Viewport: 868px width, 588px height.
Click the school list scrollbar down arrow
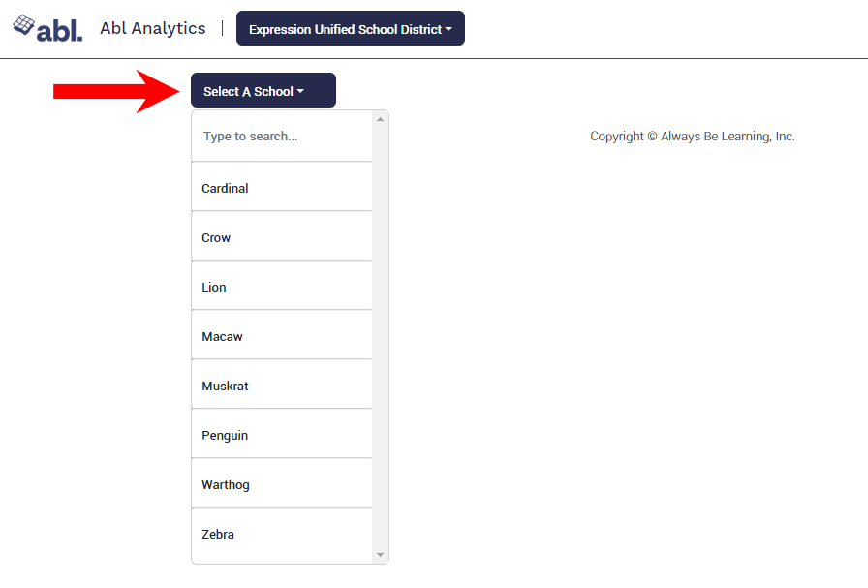click(381, 555)
